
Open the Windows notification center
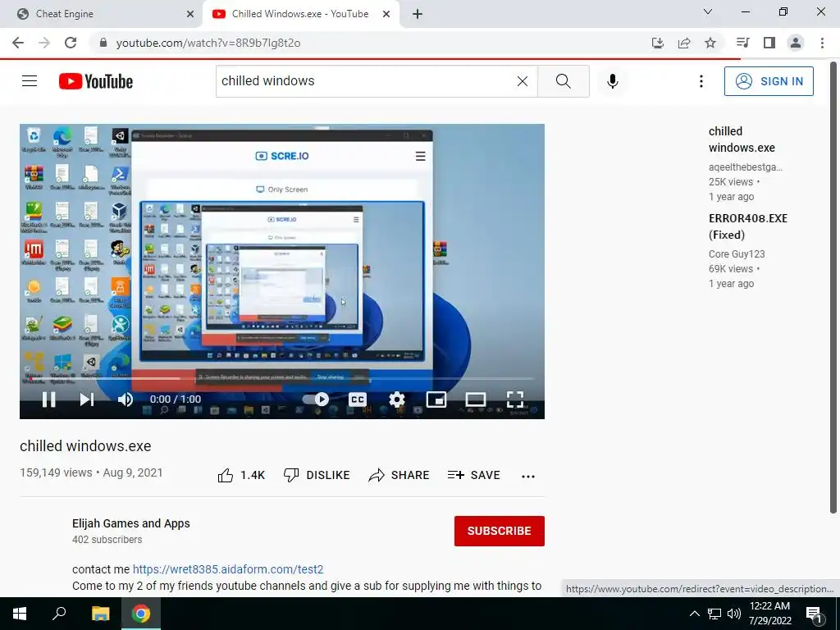tap(814, 614)
